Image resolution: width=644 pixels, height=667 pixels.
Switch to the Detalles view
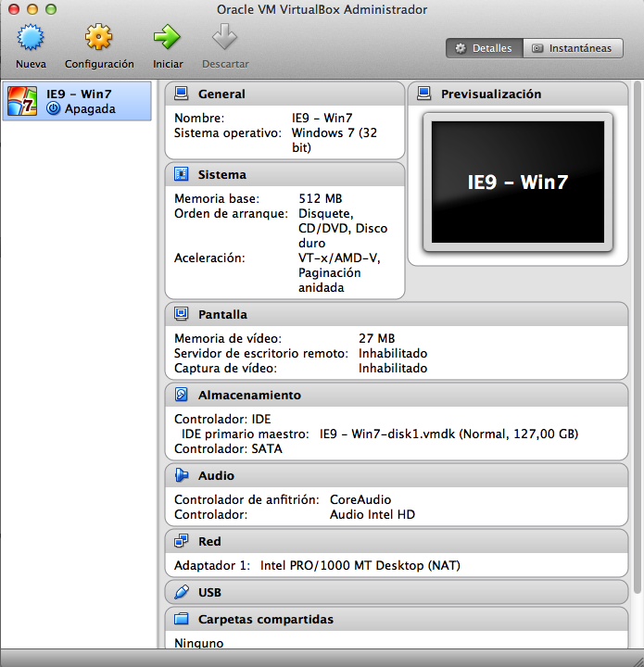485,48
